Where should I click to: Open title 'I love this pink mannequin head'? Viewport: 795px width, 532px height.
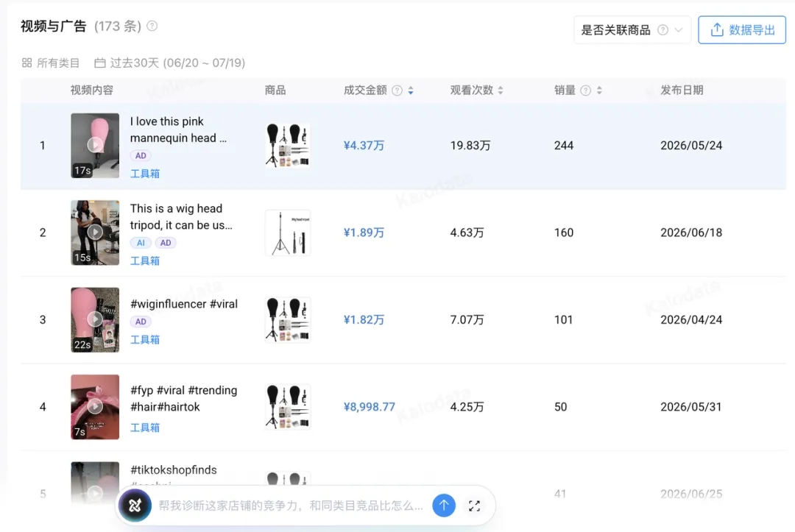(178, 130)
